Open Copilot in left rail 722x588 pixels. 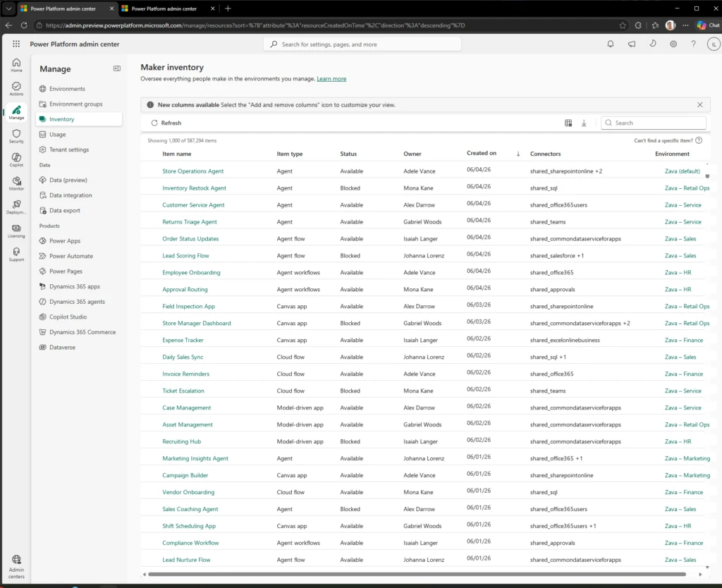16,160
